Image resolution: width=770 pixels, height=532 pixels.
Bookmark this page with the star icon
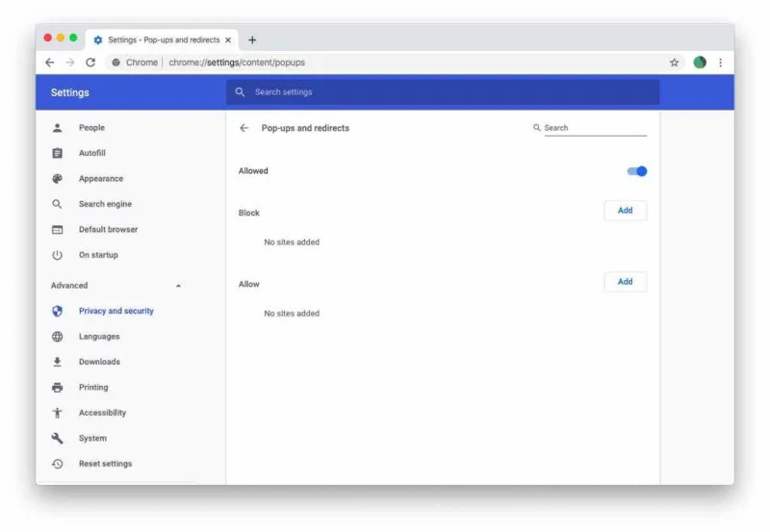(674, 63)
